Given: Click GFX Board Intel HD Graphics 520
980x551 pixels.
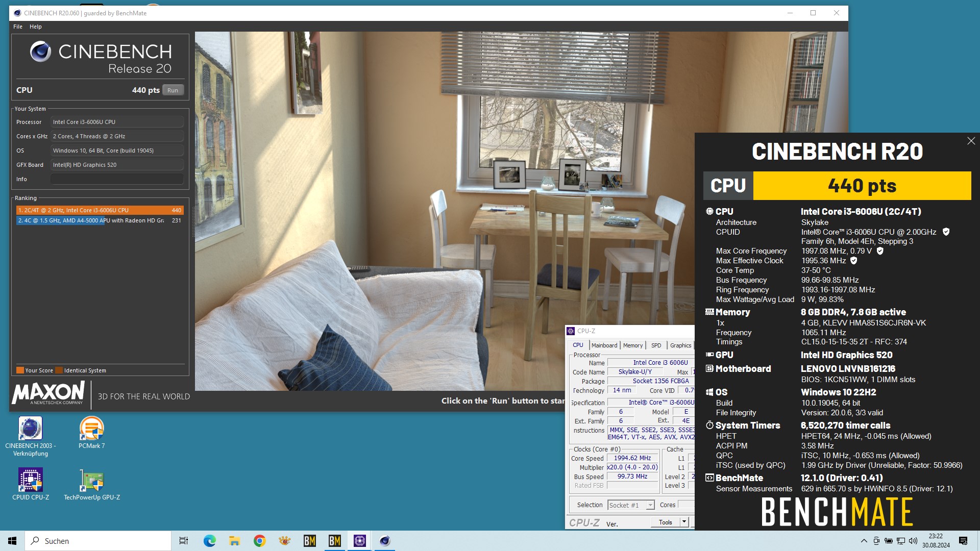Looking at the screenshot, I should pos(117,165).
